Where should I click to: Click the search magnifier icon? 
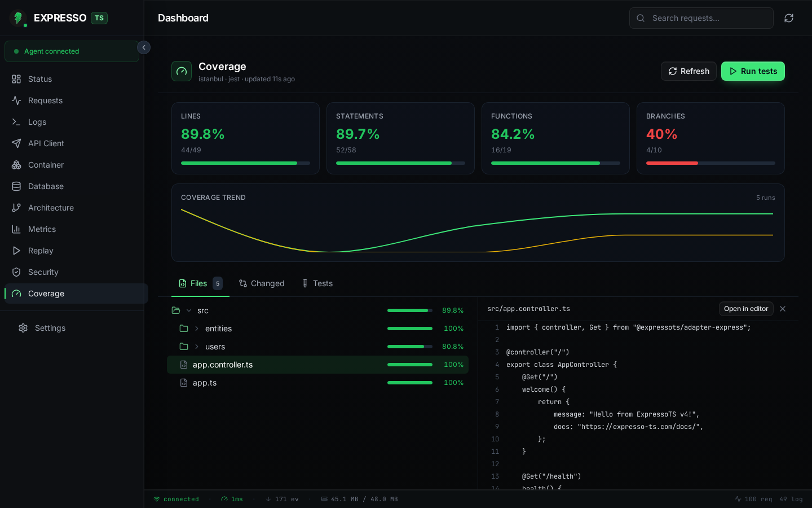641,18
